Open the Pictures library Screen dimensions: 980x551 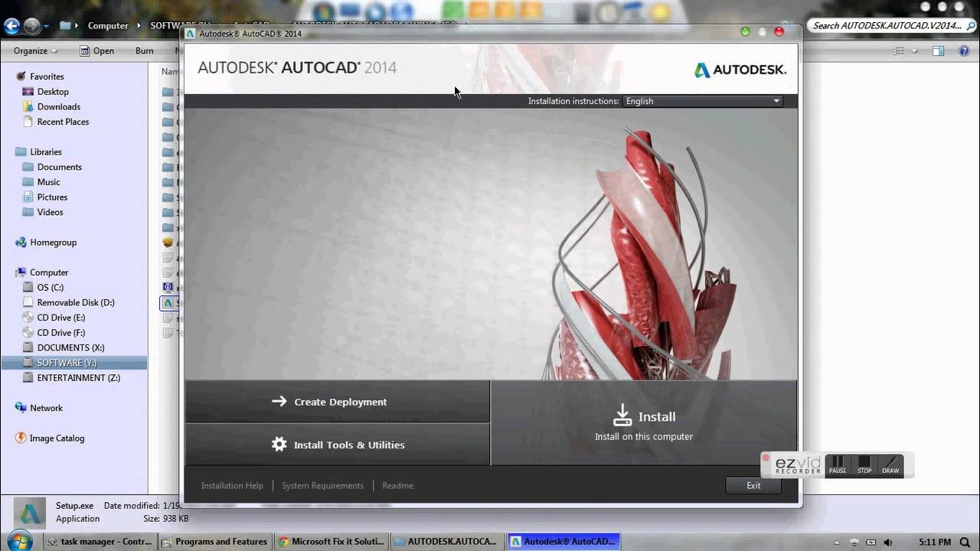click(x=52, y=197)
